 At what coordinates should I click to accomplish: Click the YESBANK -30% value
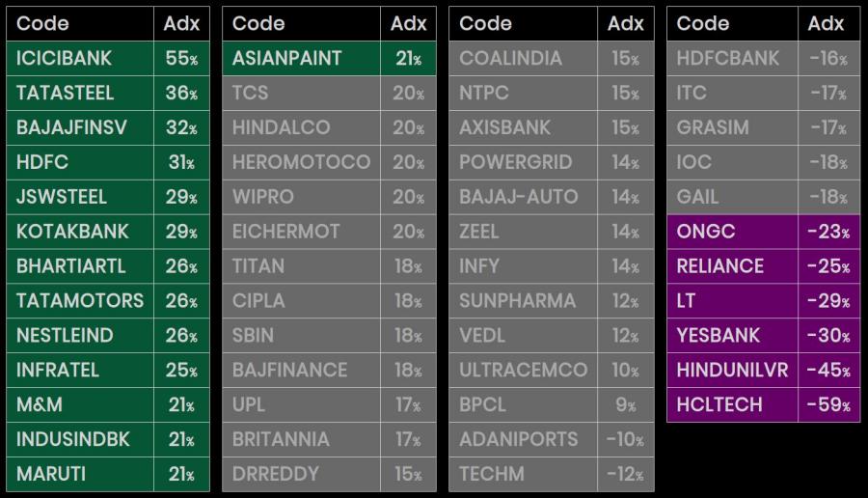click(829, 336)
